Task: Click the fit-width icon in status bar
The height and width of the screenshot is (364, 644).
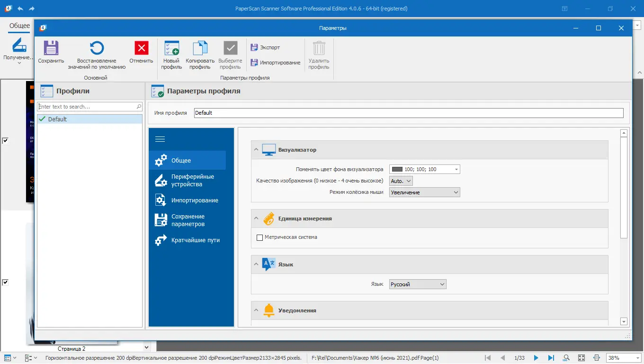Action: tap(597, 358)
